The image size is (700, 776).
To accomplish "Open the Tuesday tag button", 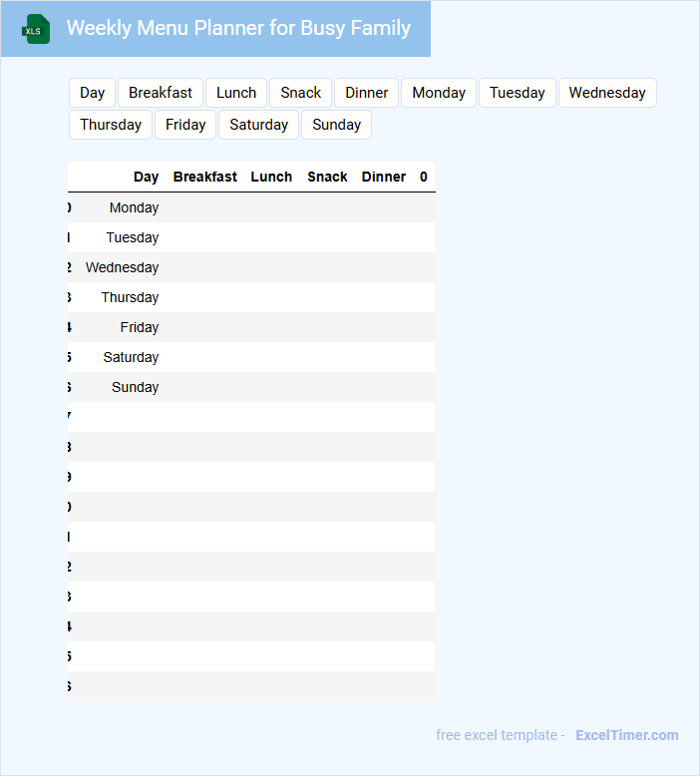I will pyautogui.click(x=517, y=93).
